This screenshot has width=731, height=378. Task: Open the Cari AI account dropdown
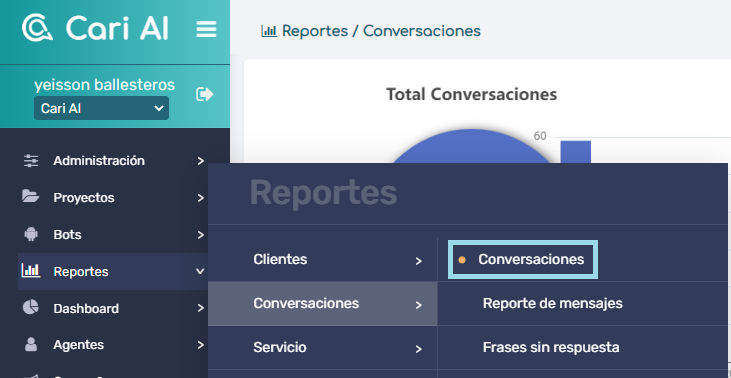pyautogui.click(x=101, y=108)
